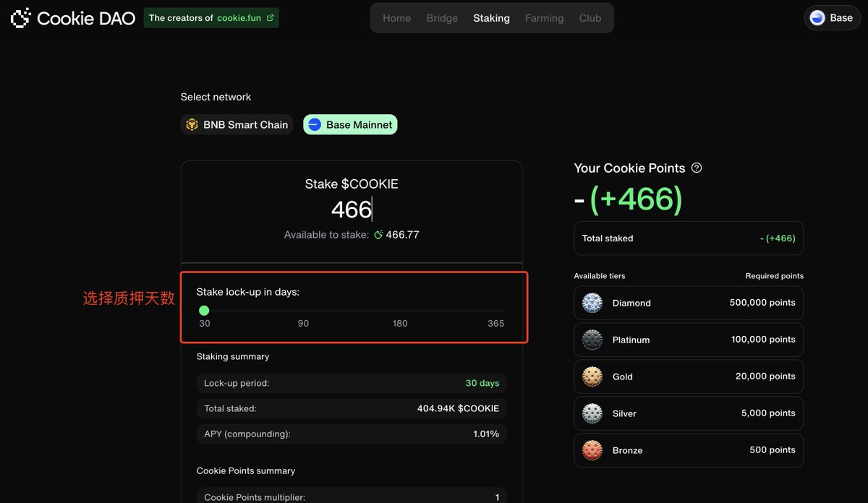Click the 20,000 points requirement

click(x=765, y=377)
